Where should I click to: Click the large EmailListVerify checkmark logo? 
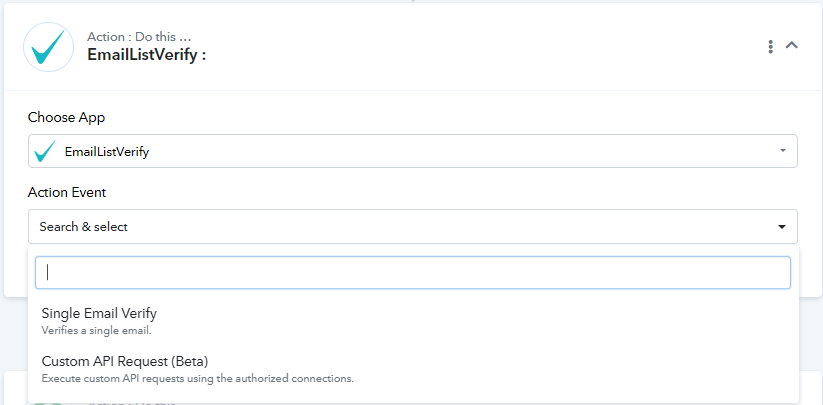[48, 47]
